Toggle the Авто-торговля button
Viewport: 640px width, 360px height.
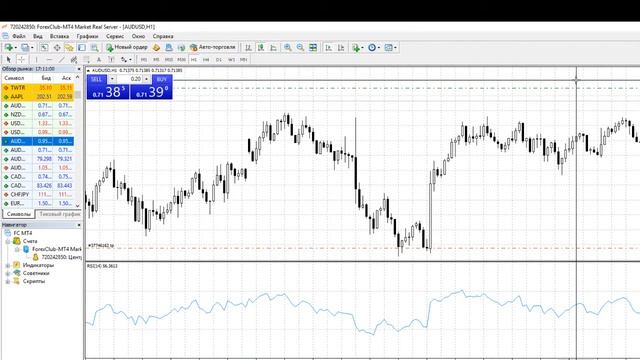213,47
